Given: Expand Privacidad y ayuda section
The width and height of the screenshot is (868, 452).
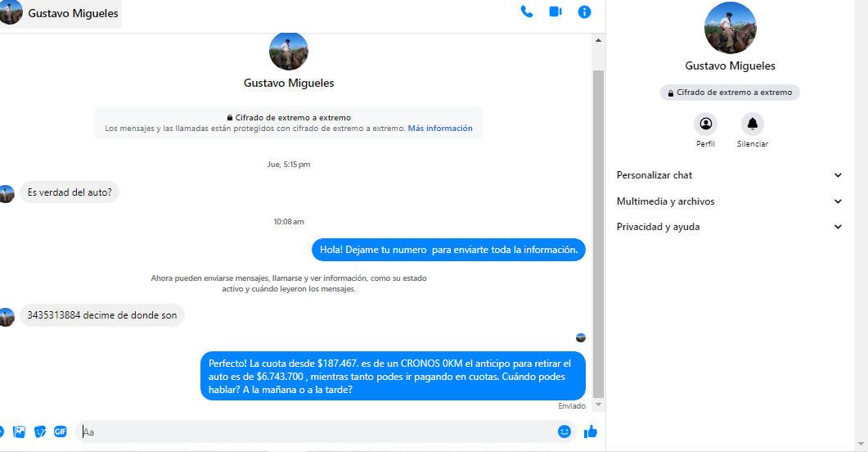Looking at the screenshot, I should pos(729,227).
